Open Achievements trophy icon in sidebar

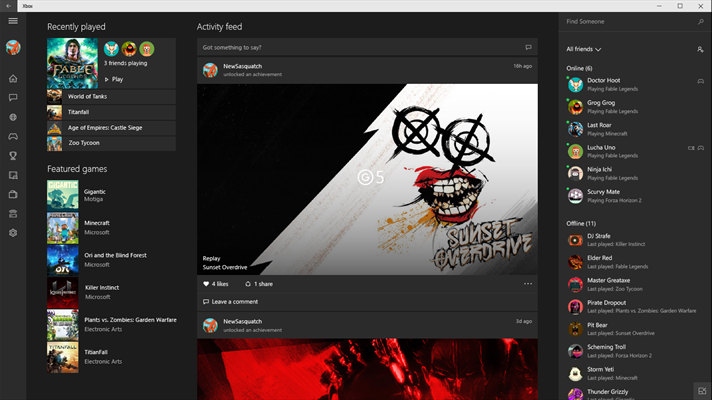[x=13, y=156]
